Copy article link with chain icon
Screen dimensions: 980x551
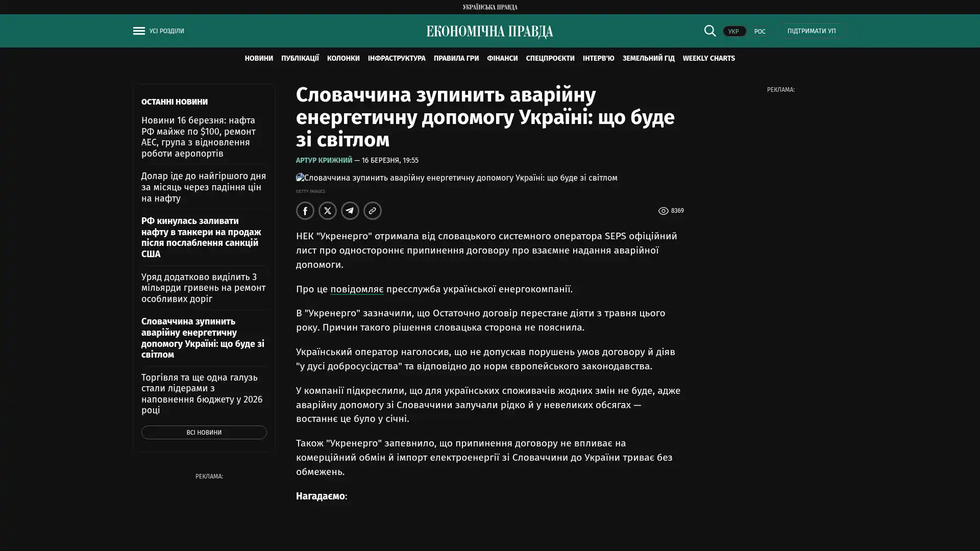372,211
